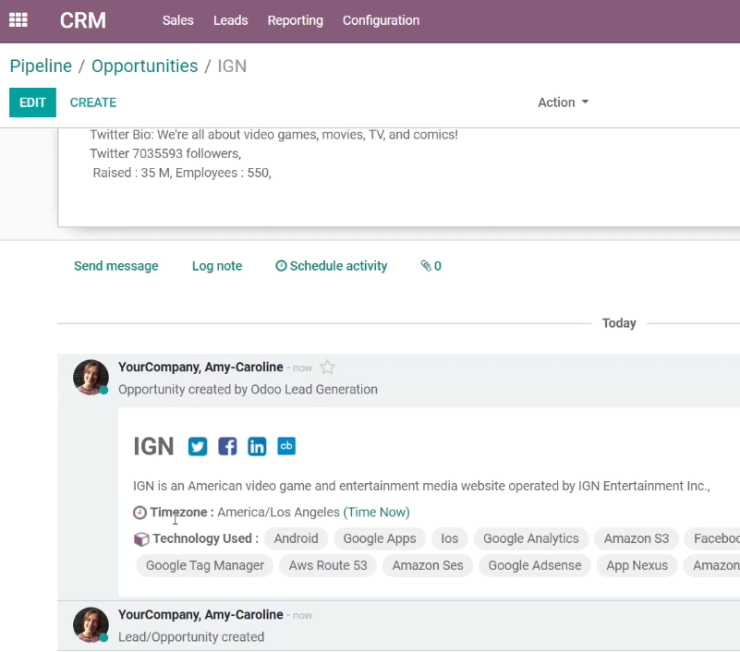Click the Today date separator label
Image resolution: width=740 pixels, height=652 pixels.
tap(619, 323)
